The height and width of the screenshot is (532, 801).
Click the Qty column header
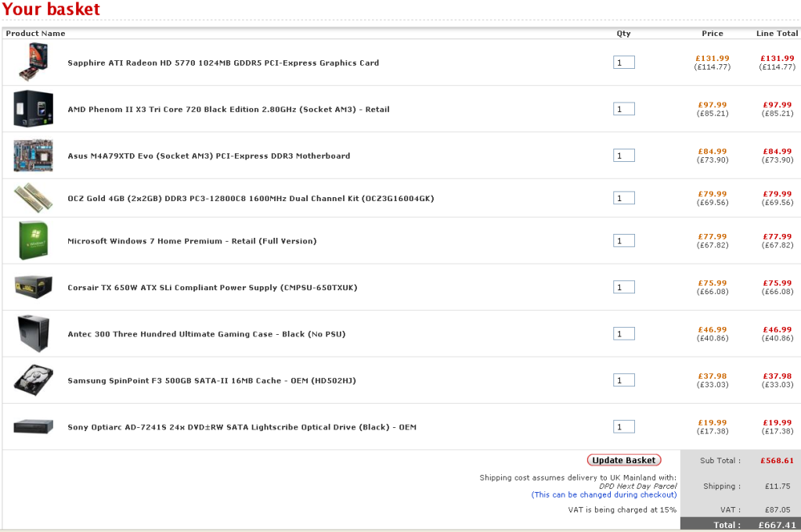coord(623,33)
